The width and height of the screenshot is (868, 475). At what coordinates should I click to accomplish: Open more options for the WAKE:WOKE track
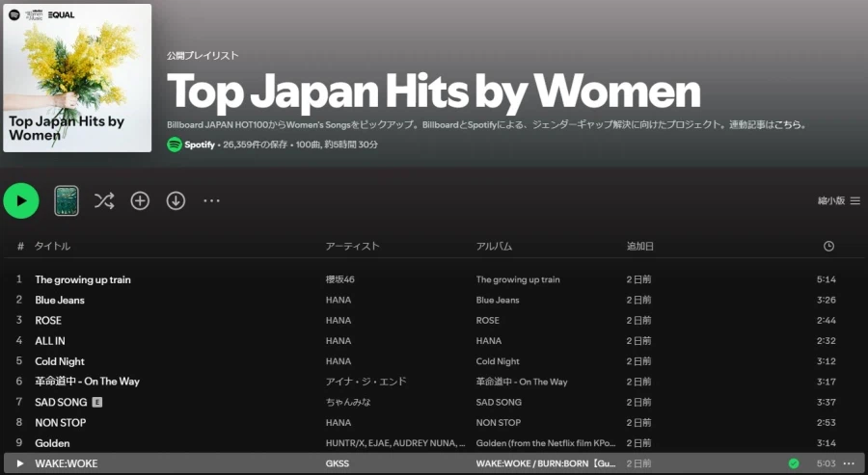pos(849,463)
